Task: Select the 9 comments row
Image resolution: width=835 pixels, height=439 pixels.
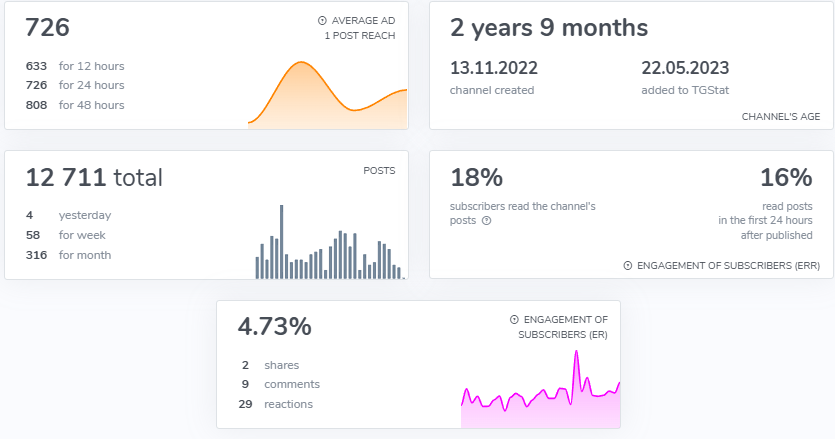Action: [x=279, y=384]
